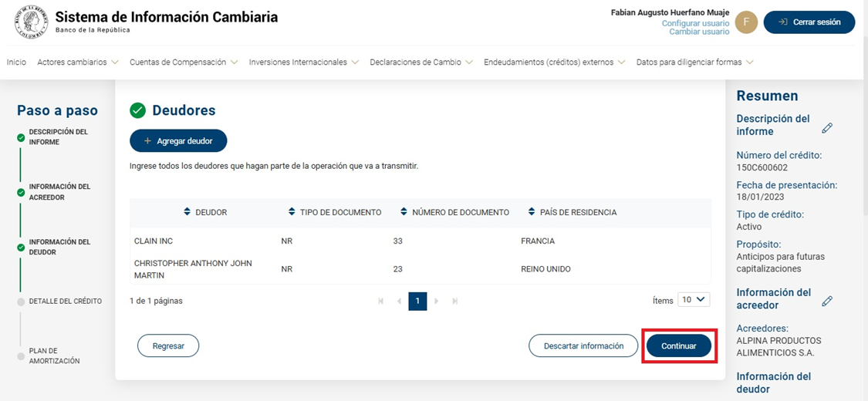
Task: Open the items per page dropdown
Action: [693, 300]
